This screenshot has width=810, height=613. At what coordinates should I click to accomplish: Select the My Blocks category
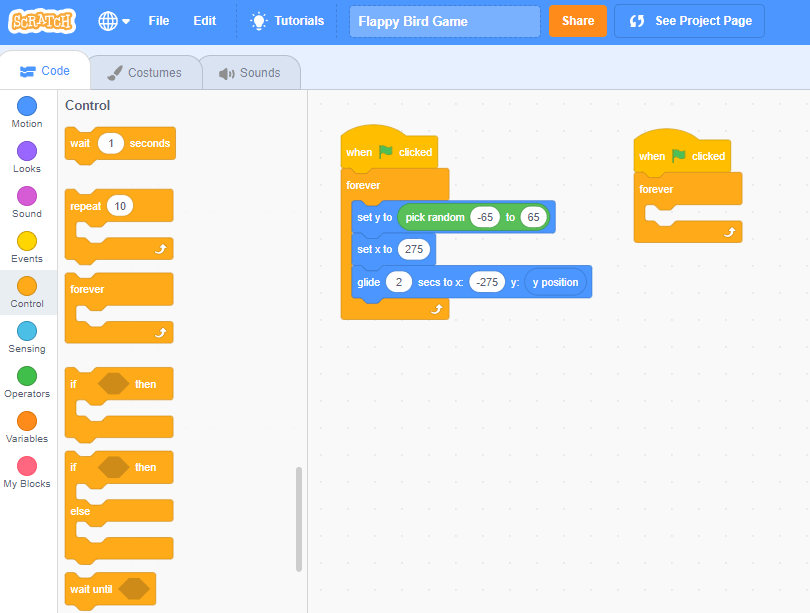coord(27,472)
